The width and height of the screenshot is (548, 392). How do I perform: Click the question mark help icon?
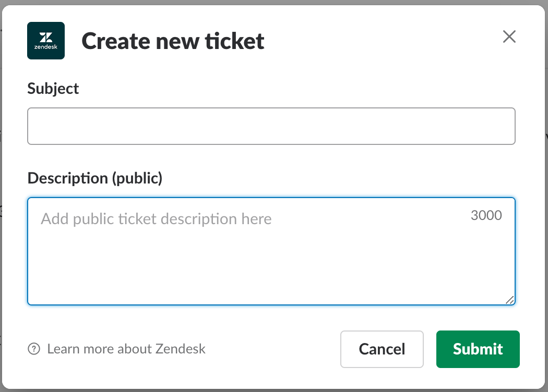(34, 349)
